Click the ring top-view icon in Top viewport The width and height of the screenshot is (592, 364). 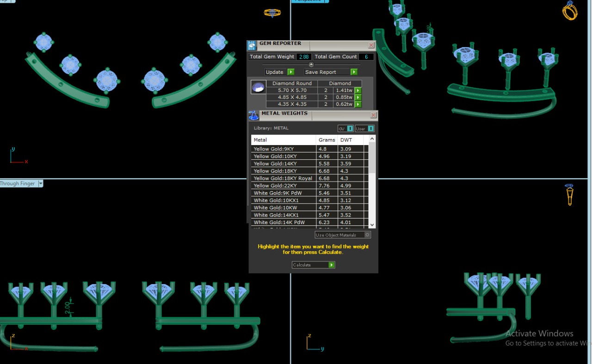point(272,12)
